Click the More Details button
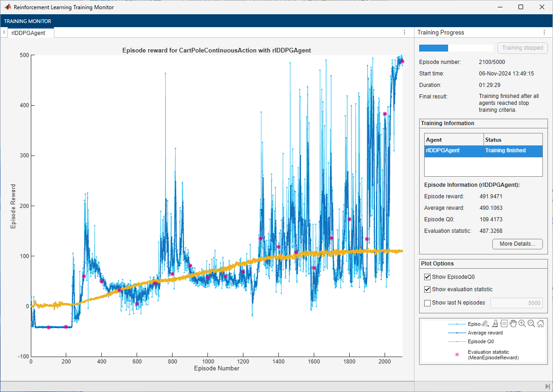 517,244
